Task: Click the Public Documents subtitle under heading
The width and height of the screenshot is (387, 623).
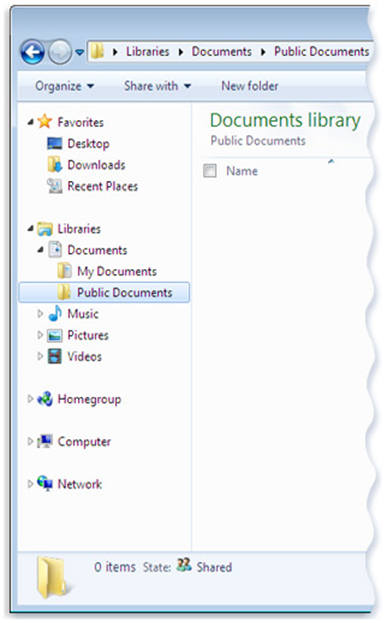Action: pos(258,141)
